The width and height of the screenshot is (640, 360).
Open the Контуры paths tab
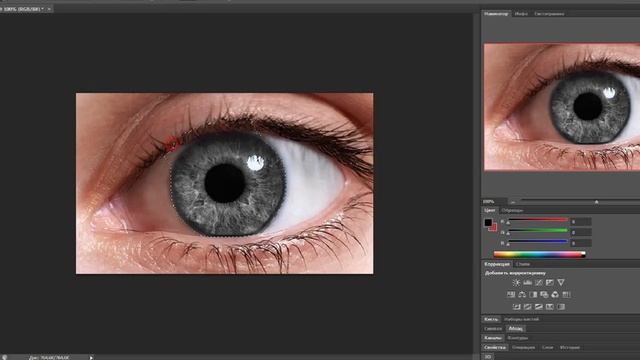[517, 338]
